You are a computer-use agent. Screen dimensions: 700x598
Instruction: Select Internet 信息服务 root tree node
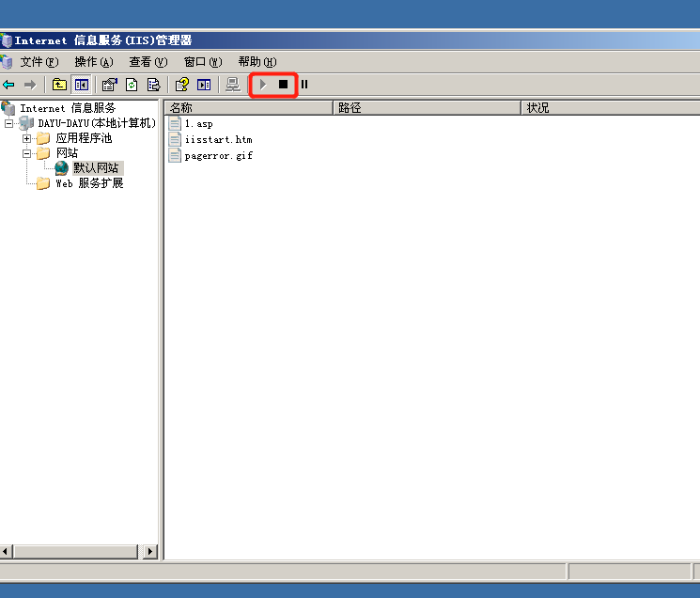click(68, 108)
